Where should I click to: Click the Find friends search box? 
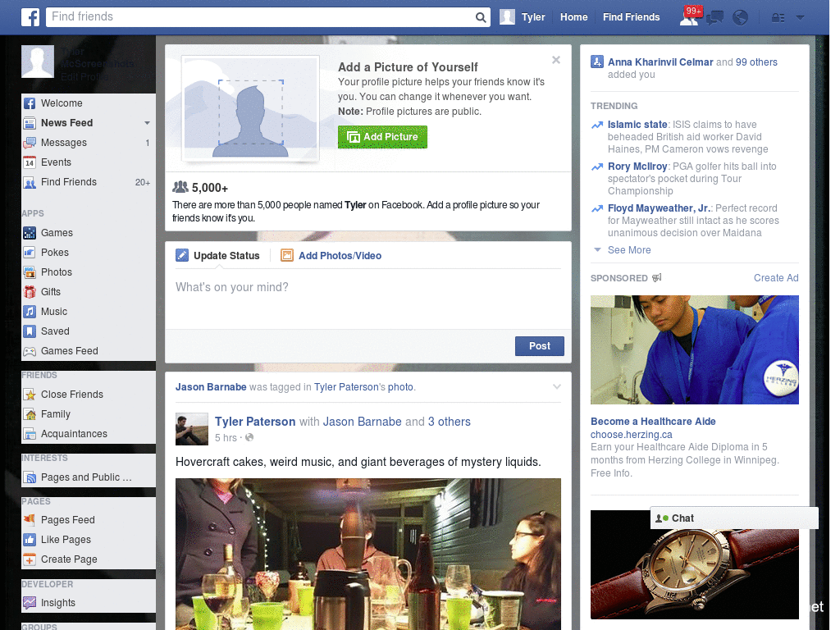[260, 16]
